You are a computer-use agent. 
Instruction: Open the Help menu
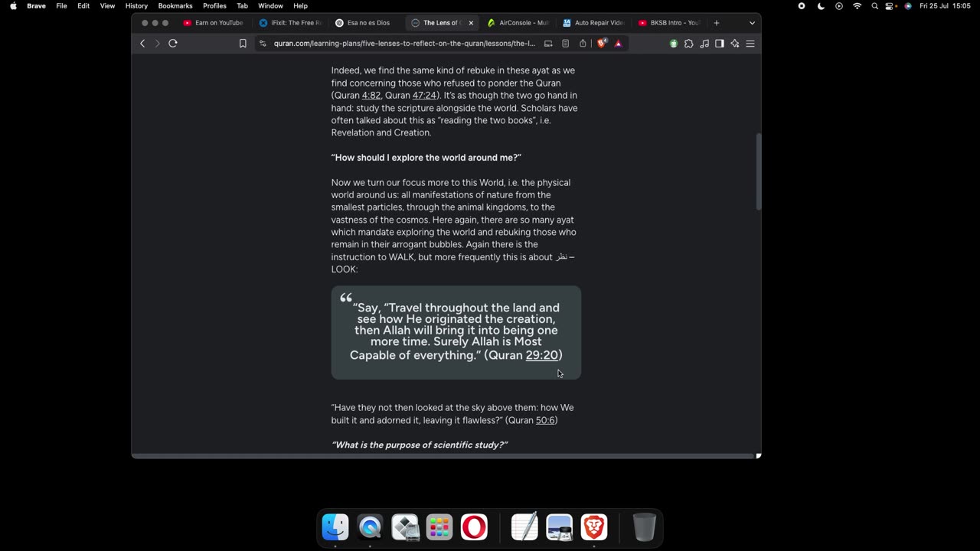pos(300,6)
